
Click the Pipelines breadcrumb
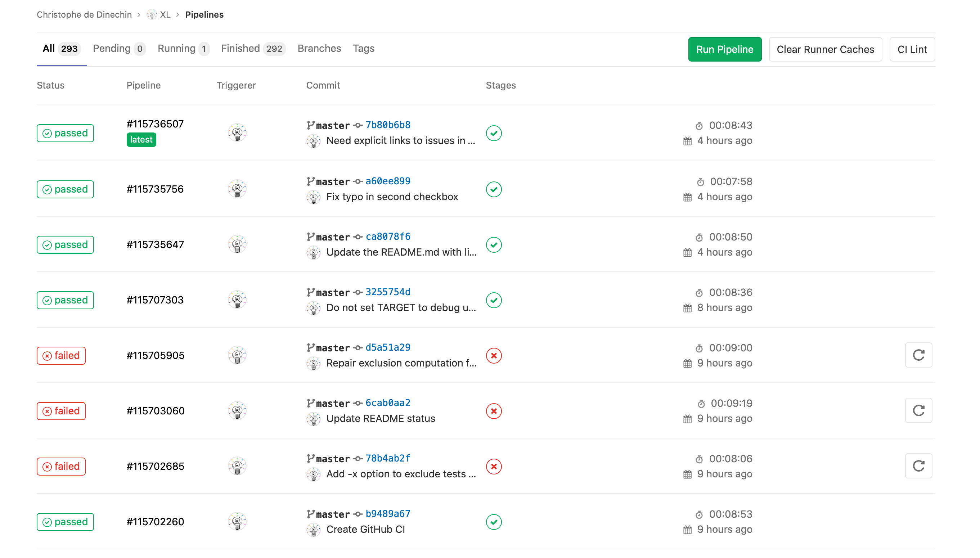(x=204, y=14)
